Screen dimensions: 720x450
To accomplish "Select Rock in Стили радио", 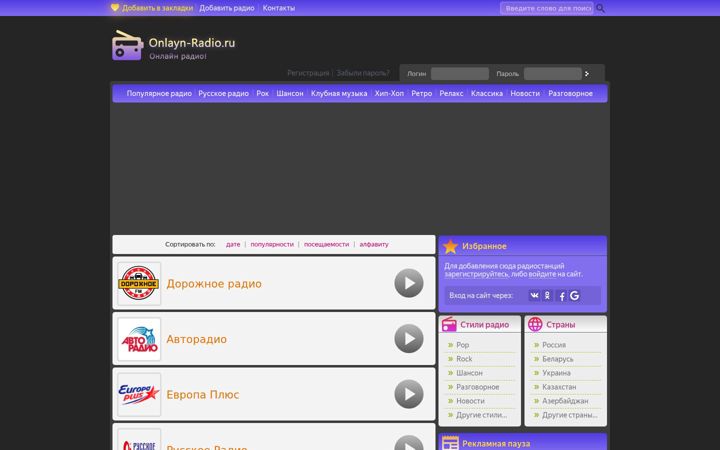I will 464,359.
